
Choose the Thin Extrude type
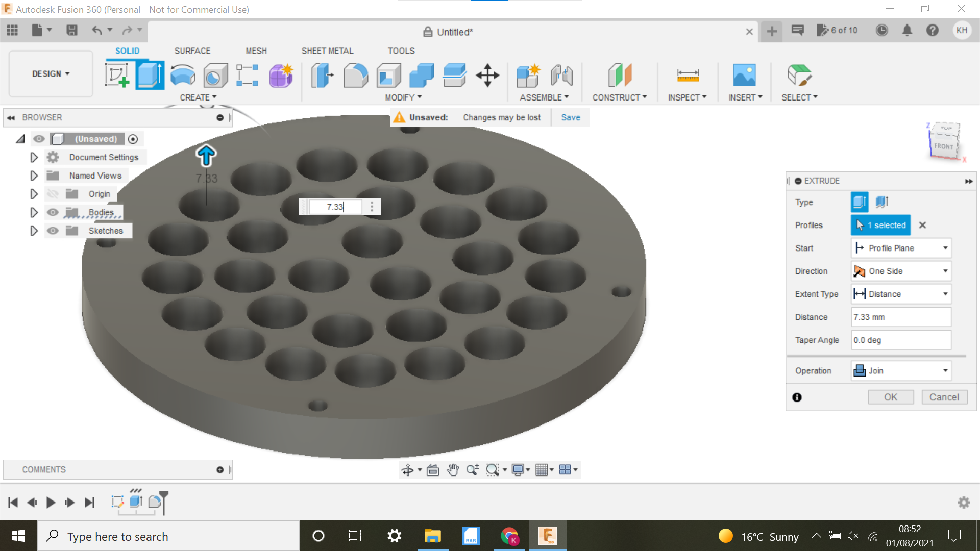882,202
